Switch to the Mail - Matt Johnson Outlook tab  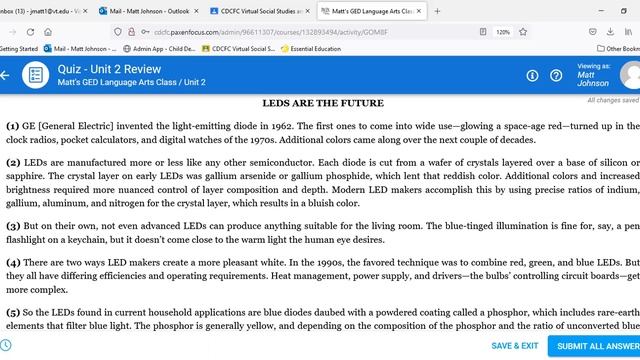[x=149, y=11]
